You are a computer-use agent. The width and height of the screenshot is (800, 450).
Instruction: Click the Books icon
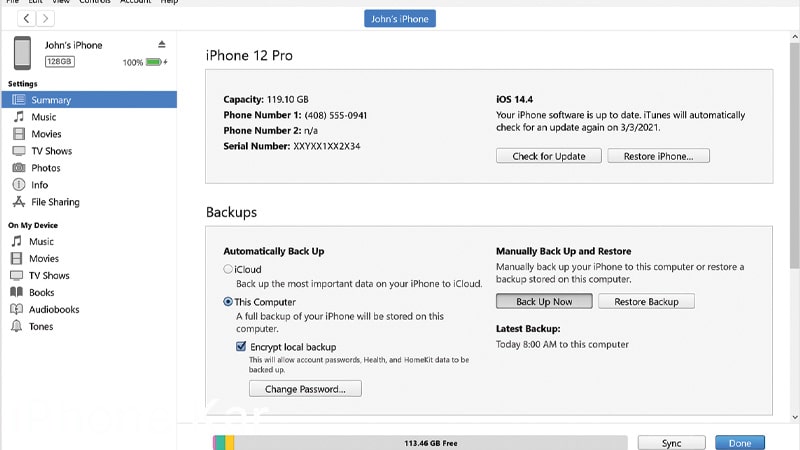tap(17, 292)
